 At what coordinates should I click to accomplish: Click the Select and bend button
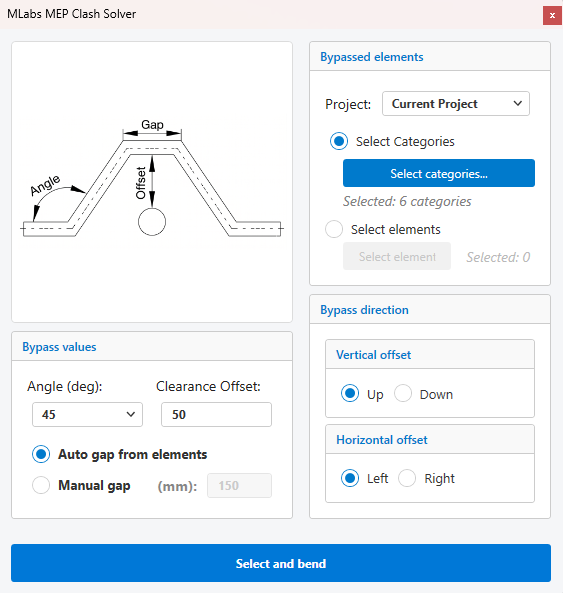281,563
